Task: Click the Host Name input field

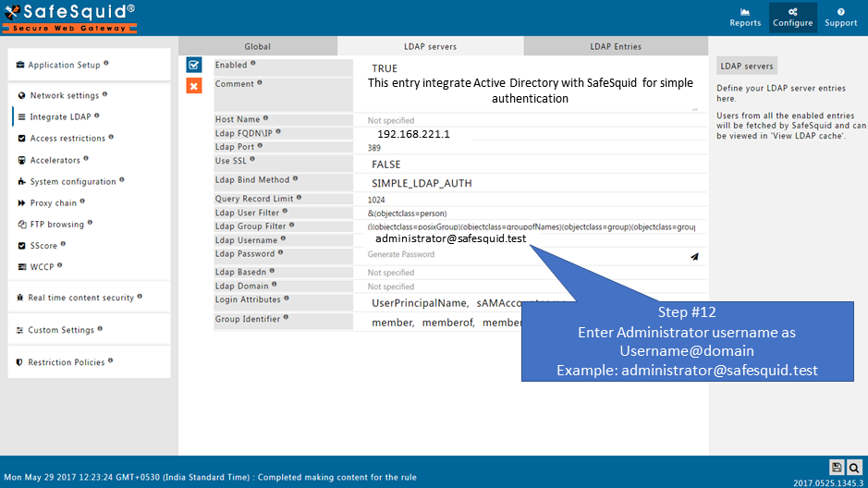Action: [530, 120]
